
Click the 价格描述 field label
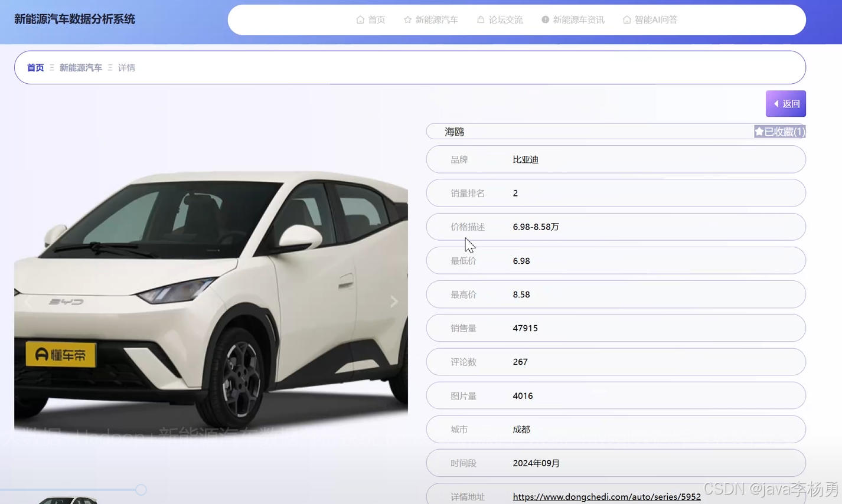click(x=468, y=227)
